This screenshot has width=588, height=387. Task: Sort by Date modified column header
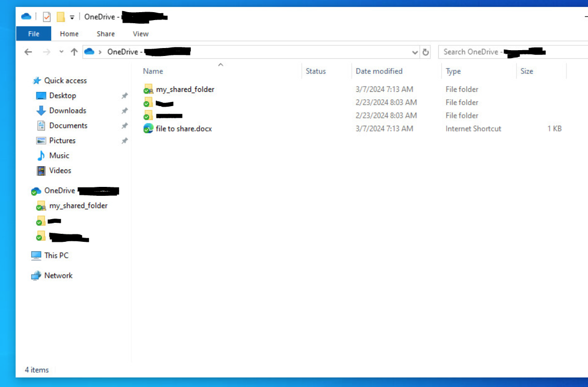(x=379, y=71)
